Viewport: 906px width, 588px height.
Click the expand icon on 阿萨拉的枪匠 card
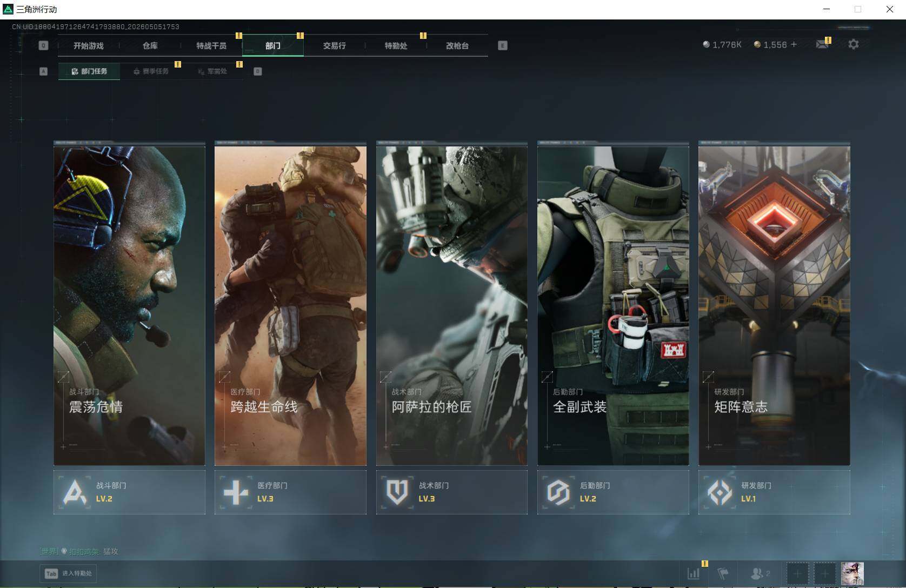click(x=385, y=377)
